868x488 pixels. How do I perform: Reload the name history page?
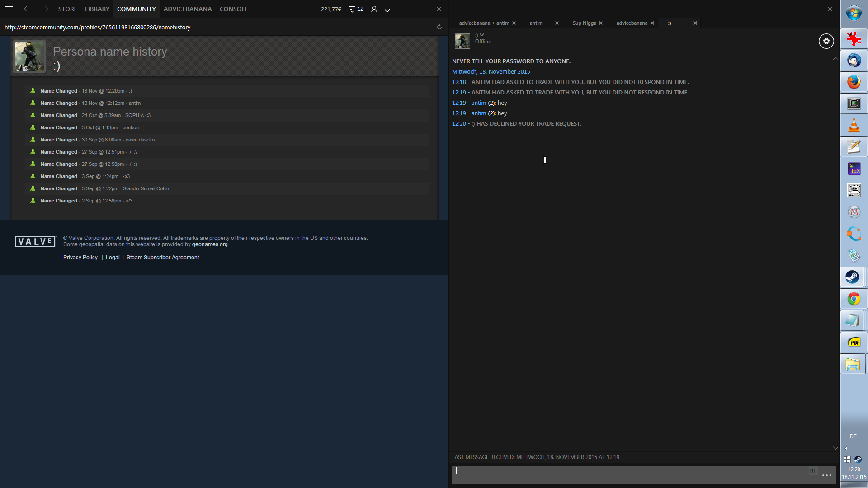439,27
